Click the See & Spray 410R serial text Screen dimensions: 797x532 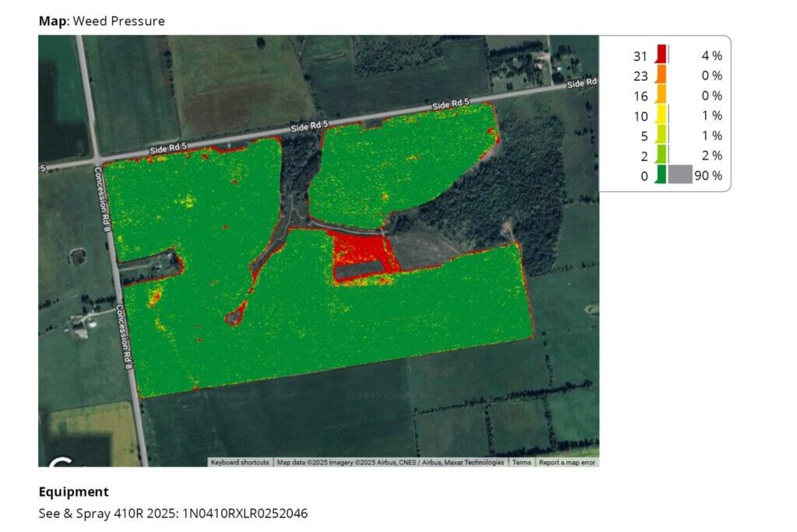pyautogui.click(x=173, y=513)
